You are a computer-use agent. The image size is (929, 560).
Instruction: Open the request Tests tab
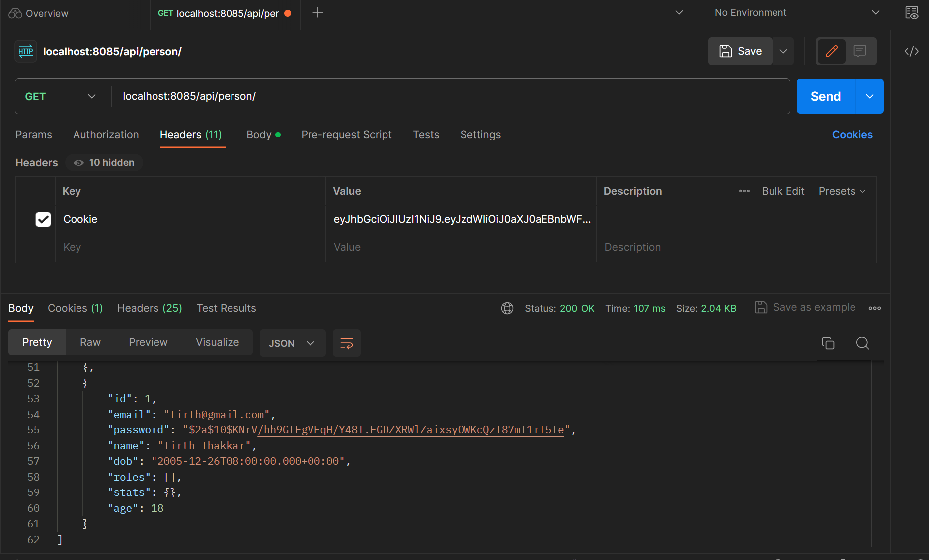[426, 135]
